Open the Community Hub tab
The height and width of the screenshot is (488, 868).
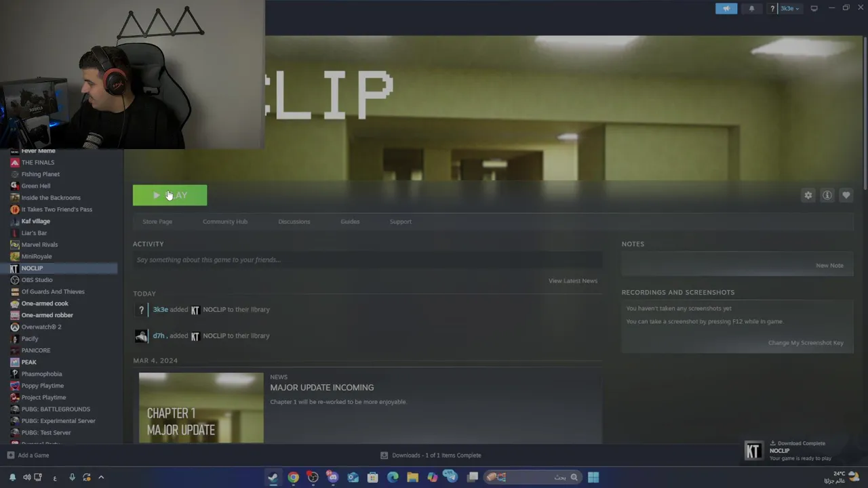[x=225, y=222]
